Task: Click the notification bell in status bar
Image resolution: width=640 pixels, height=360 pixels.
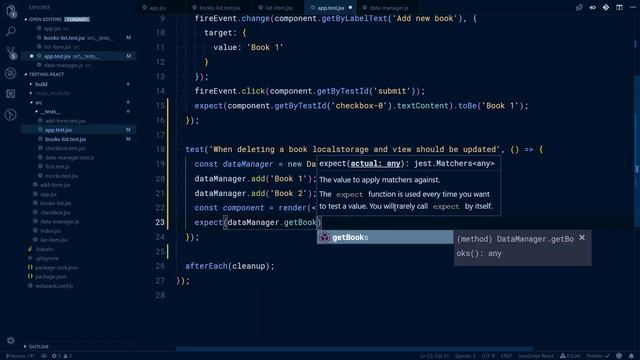Action: click(x=631, y=356)
